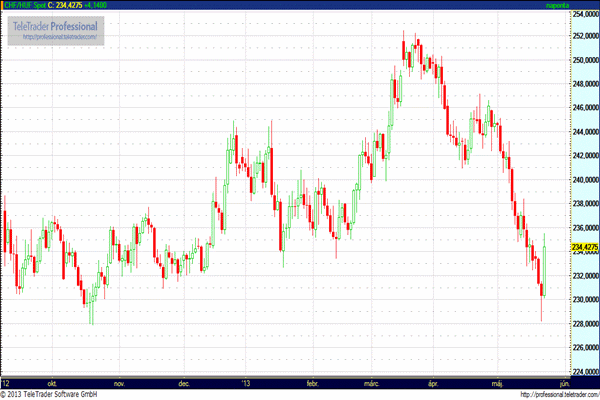The height and width of the screenshot is (400, 600).
Task: Click the 'okt.' label on time axis
Action: pyautogui.click(x=55, y=382)
